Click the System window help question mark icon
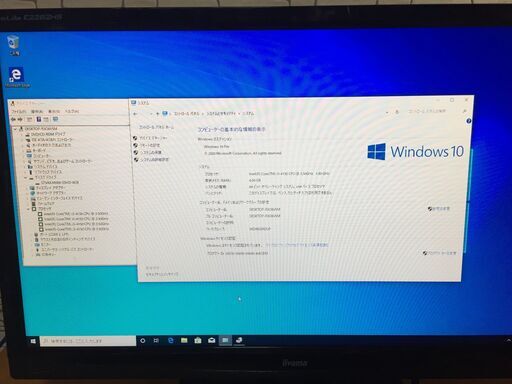Screen dimensions: 512x384 (468, 121)
